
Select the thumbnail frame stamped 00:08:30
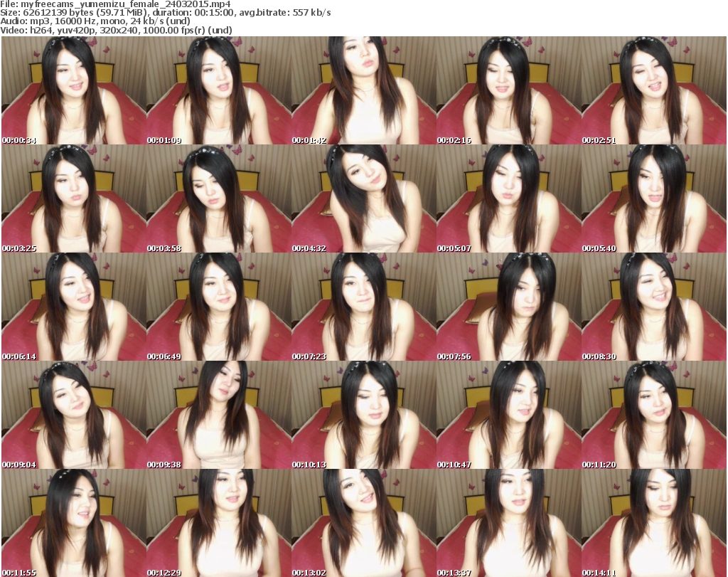pos(654,307)
